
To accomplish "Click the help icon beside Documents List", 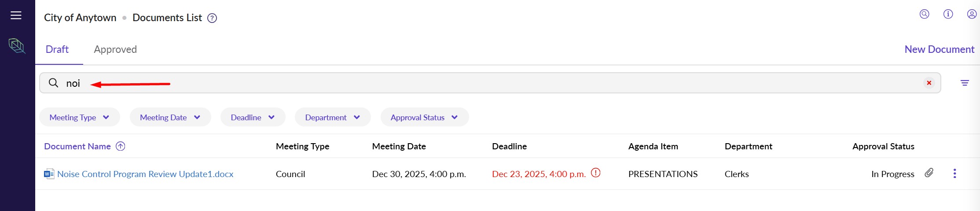I will [x=212, y=18].
